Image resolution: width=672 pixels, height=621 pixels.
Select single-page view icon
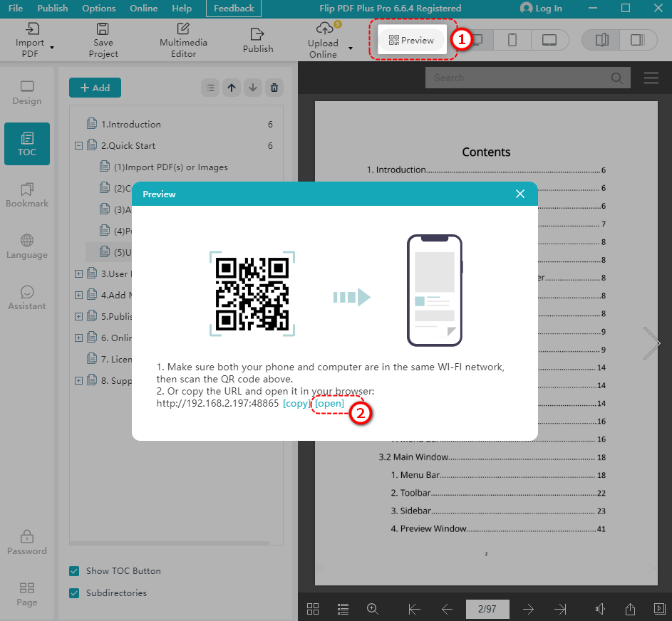click(x=638, y=41)
